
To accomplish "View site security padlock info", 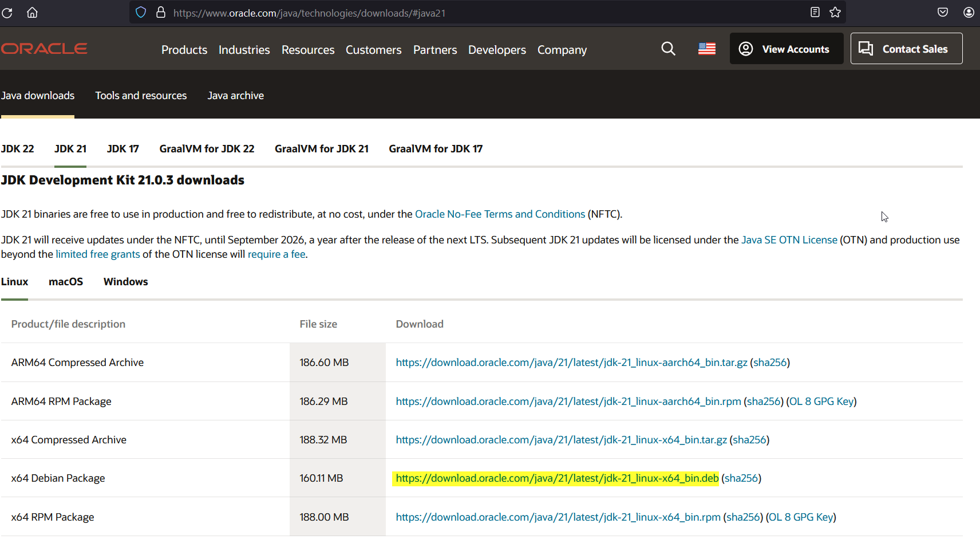I will point(161,13).
